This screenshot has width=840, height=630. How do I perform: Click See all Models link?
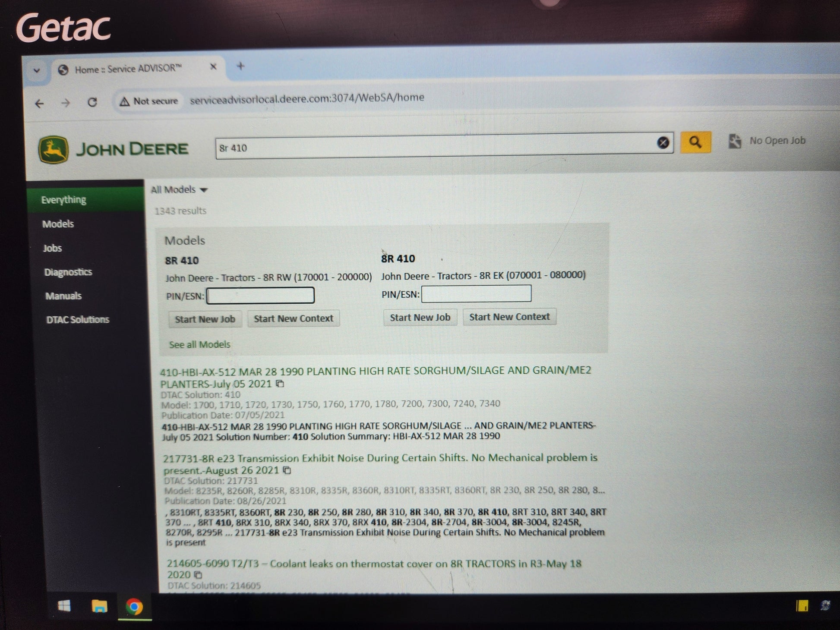pos(199,344)
